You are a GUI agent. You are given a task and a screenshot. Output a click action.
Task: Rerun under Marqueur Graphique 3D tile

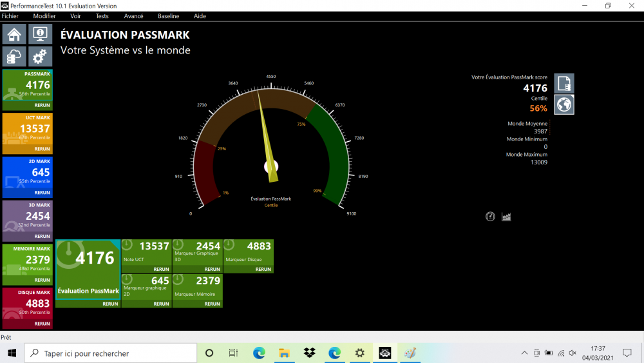pos(212,270)
